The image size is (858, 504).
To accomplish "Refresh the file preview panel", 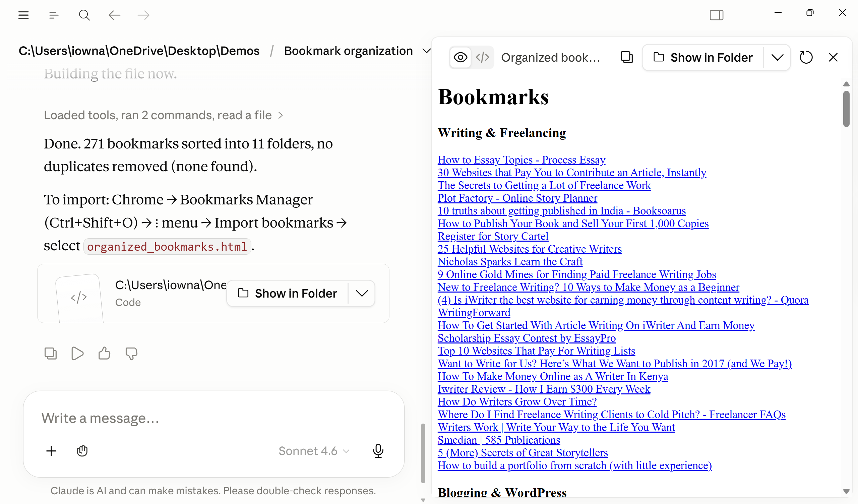I will pyautogui.click(x=806, y=57).
